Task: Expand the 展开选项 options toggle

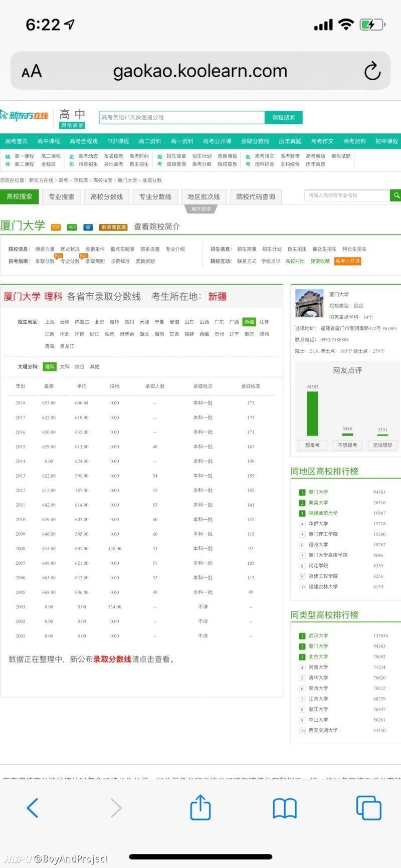Action: click(x=201, y=209)
